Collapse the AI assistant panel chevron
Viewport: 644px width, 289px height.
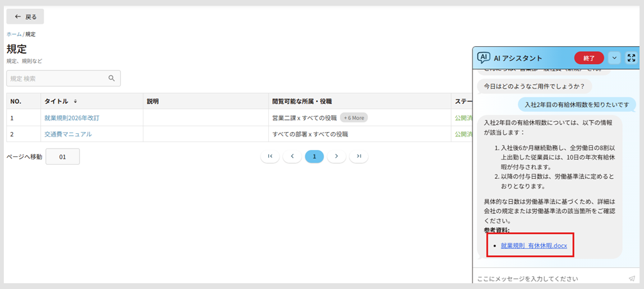coord(615,58)
